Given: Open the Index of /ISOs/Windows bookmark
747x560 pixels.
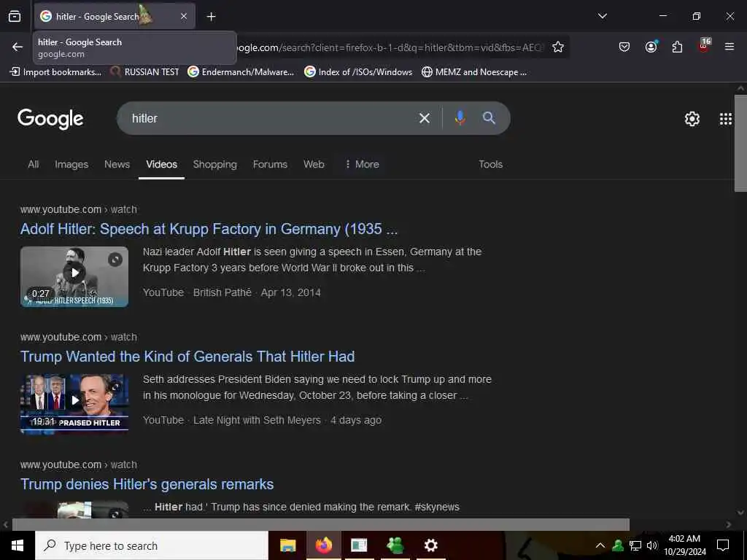Looking at the screenshot, I should (358, 72).
